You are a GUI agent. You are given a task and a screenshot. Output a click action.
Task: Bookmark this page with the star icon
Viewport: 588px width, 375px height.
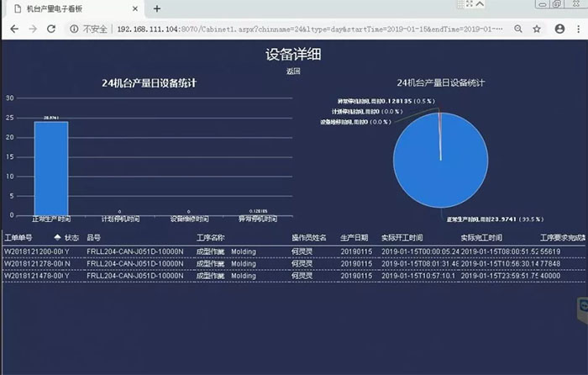(537, 29)
